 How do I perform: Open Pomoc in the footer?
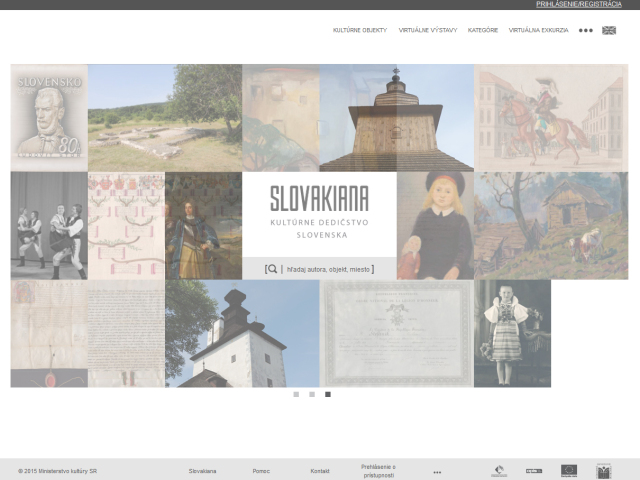(x=261, y=471)
